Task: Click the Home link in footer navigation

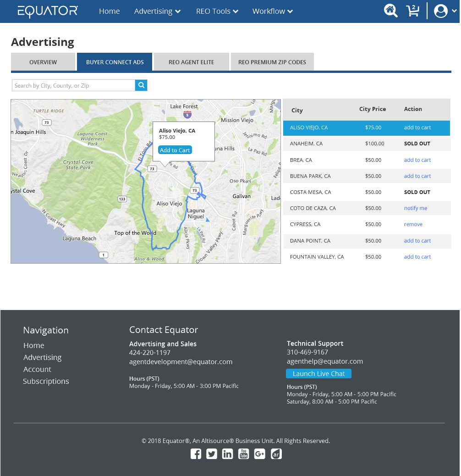Action: (33, 345)
